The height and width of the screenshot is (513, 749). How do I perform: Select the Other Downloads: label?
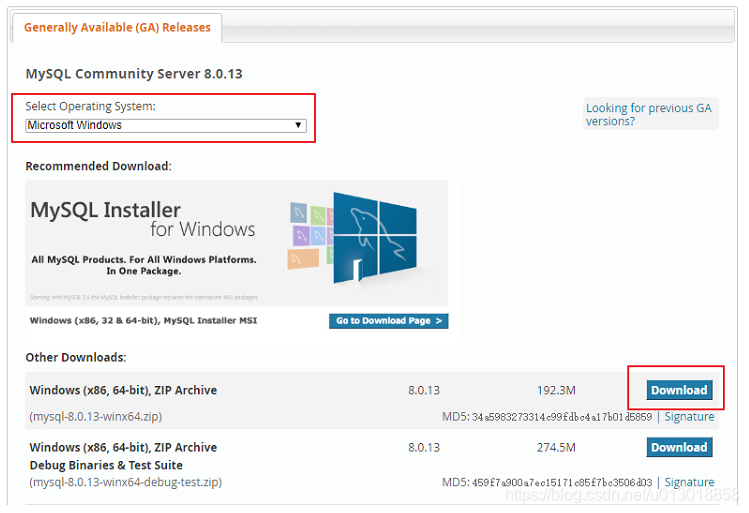75,358
